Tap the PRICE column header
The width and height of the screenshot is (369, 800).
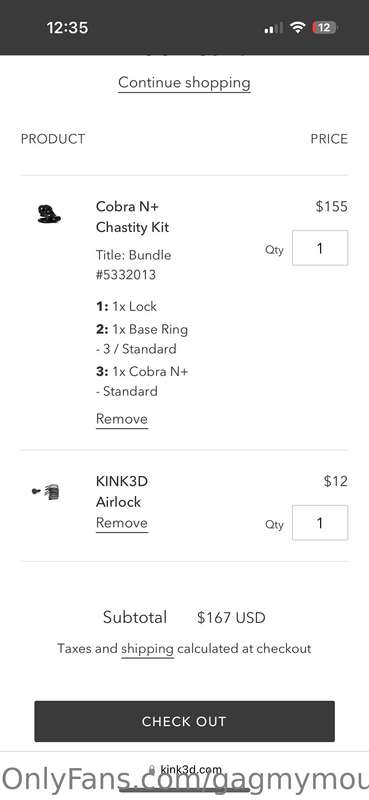(329, 139)
